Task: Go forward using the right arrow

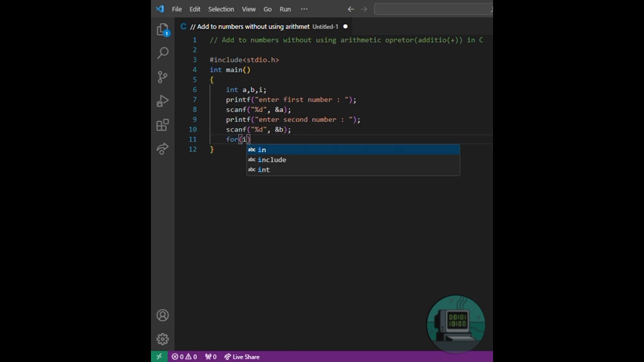Action: 364,9
